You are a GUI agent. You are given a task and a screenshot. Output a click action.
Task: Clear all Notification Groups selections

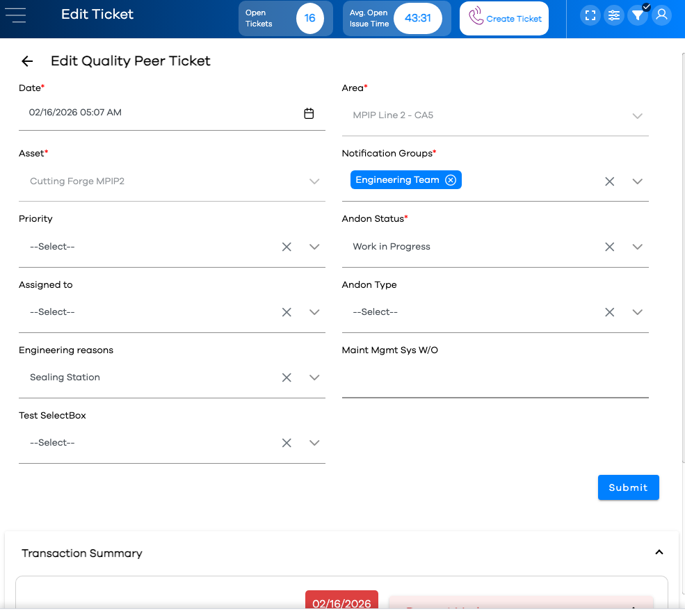point(609,181)
